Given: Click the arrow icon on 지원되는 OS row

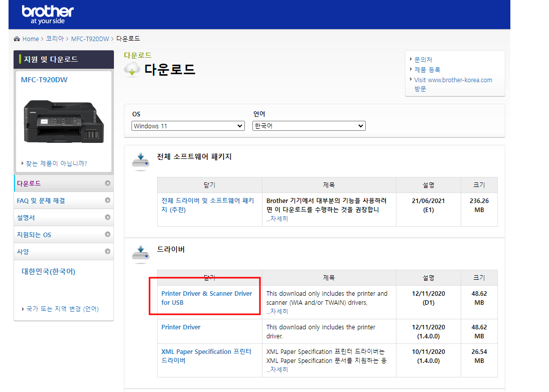Looking at the screenshot, I should point(107,234).
